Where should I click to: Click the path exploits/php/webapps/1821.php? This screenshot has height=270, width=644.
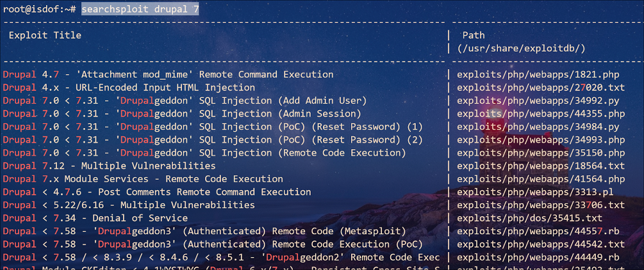[538, 75]
